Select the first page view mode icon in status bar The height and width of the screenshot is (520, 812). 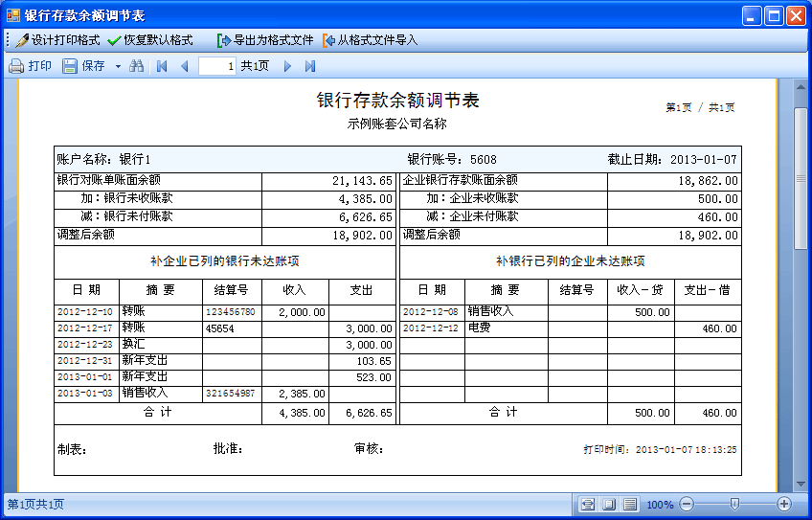pos(588,504)
